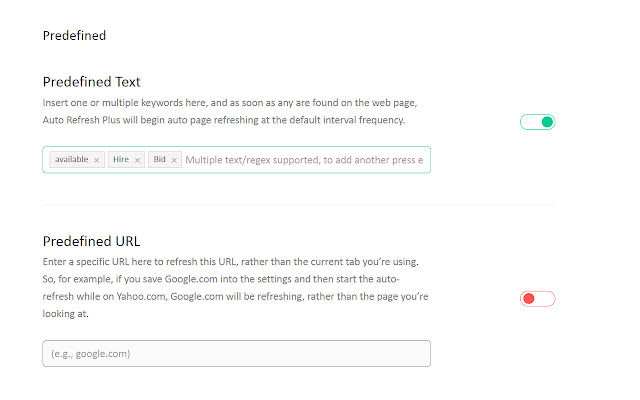Click the Predefined URL description paragraph
This screenshot has height=400, width=640.
click(x=222, y=287)
